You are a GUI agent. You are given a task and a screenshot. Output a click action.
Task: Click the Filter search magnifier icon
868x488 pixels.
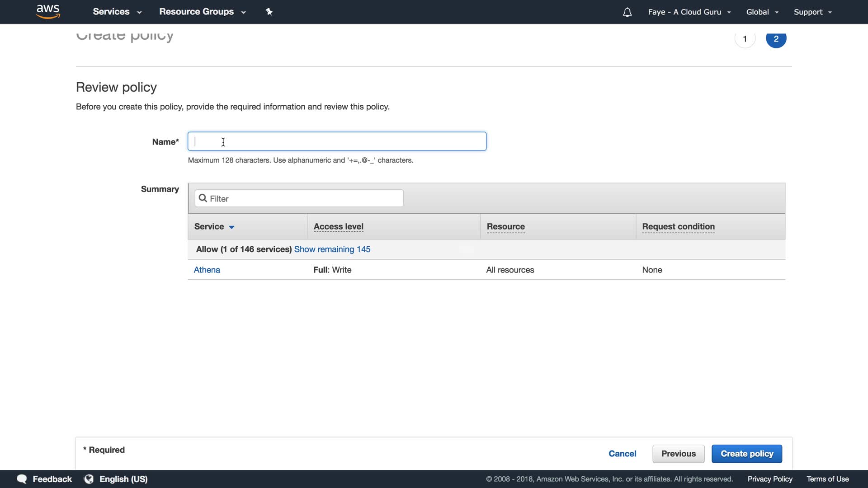203,198
